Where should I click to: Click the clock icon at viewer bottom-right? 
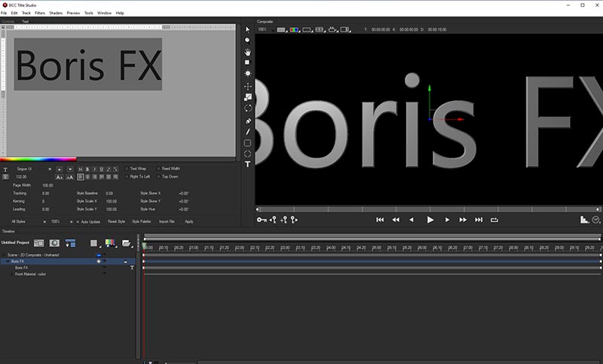click(595, 220)
